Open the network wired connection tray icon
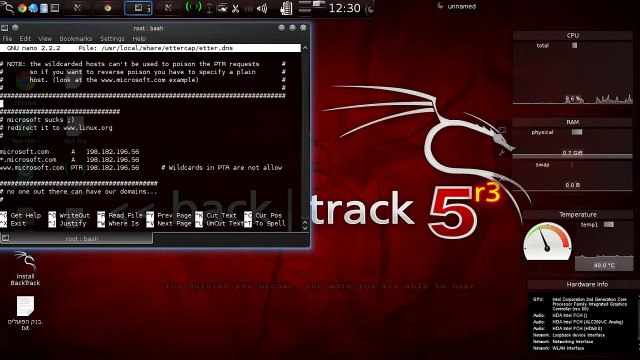 pyautogui.click(x=222, y=8)
